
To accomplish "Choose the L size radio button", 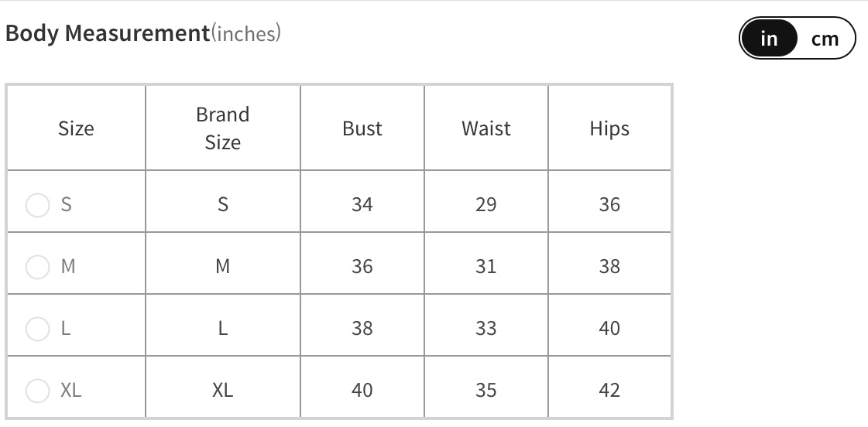I will click(38, 329).
